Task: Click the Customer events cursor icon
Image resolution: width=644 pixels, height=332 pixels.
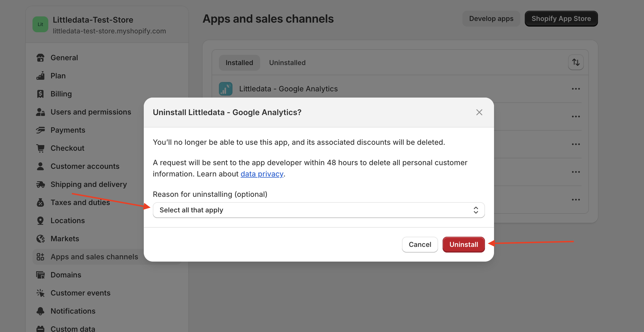Action: pyautogui.click(x=40, y=293)
